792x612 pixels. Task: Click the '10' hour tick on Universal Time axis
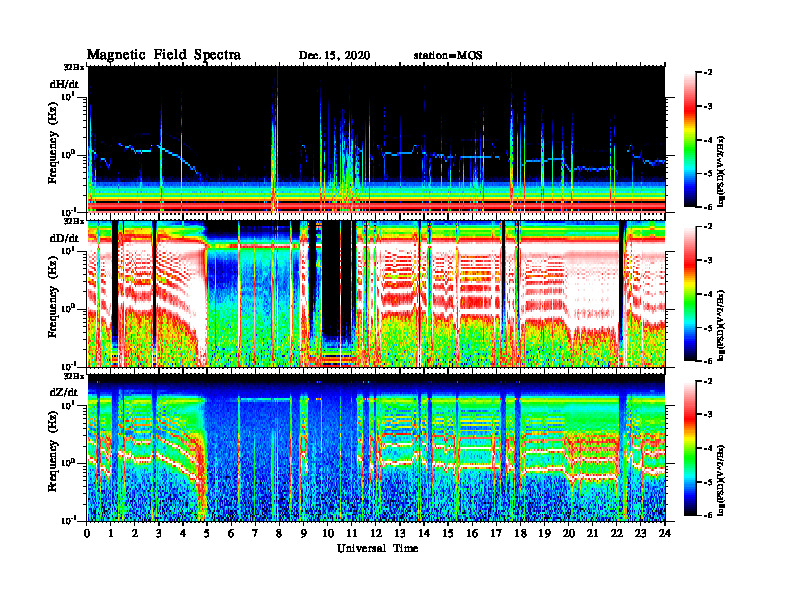click(328, 534)
